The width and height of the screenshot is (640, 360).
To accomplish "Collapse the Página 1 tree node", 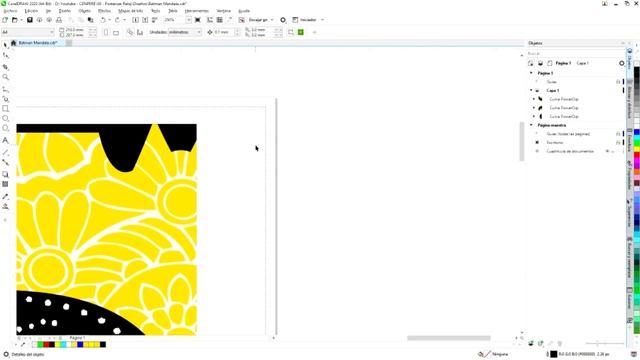I will (x=531, y=73).
